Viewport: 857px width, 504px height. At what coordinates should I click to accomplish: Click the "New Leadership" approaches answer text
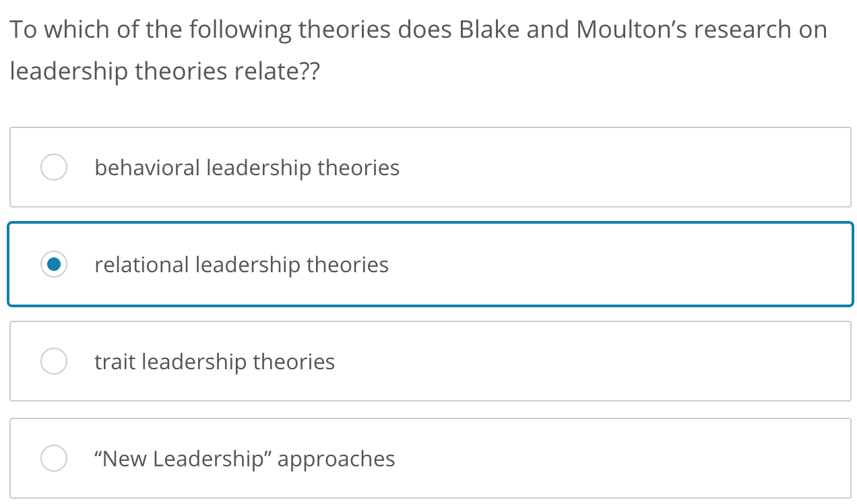[x=243, y=458]
